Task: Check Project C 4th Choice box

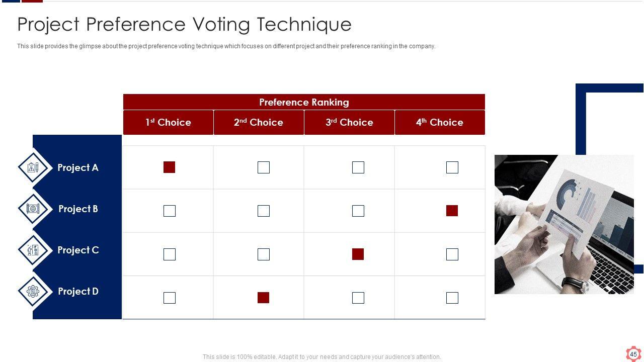Action: pyautogui.click(x=452, y=254)
